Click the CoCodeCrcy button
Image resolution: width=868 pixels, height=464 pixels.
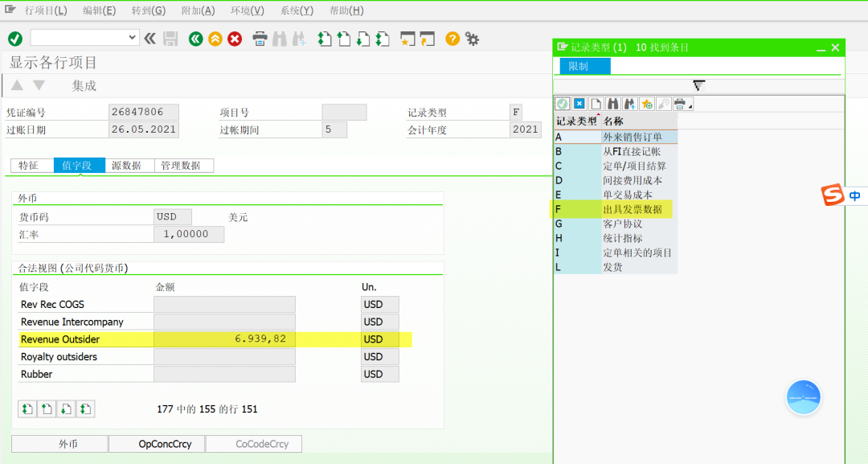click(254, 444)
